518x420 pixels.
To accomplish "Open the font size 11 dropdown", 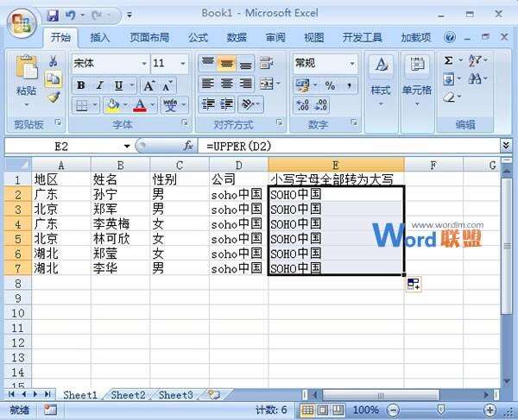I will [183, 63].
